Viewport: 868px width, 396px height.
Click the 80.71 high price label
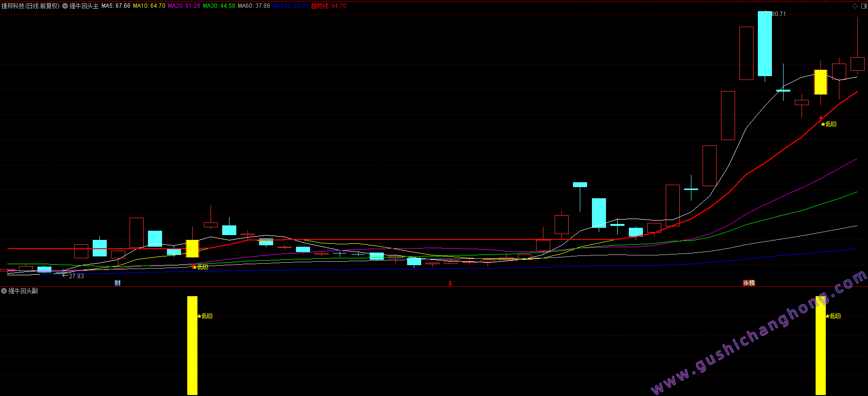[778, 14]
